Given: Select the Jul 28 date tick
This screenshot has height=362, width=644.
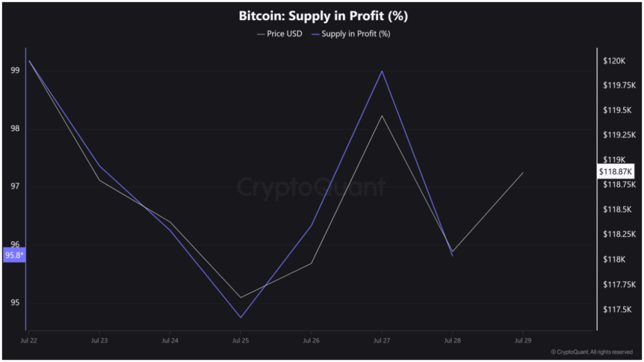Looking at the screenshot, I should pos(453,340).
